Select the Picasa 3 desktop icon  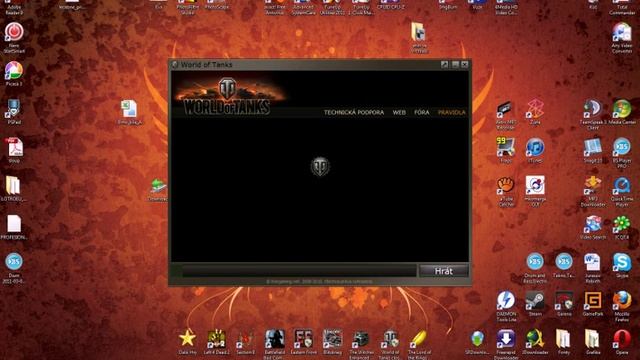14,71
